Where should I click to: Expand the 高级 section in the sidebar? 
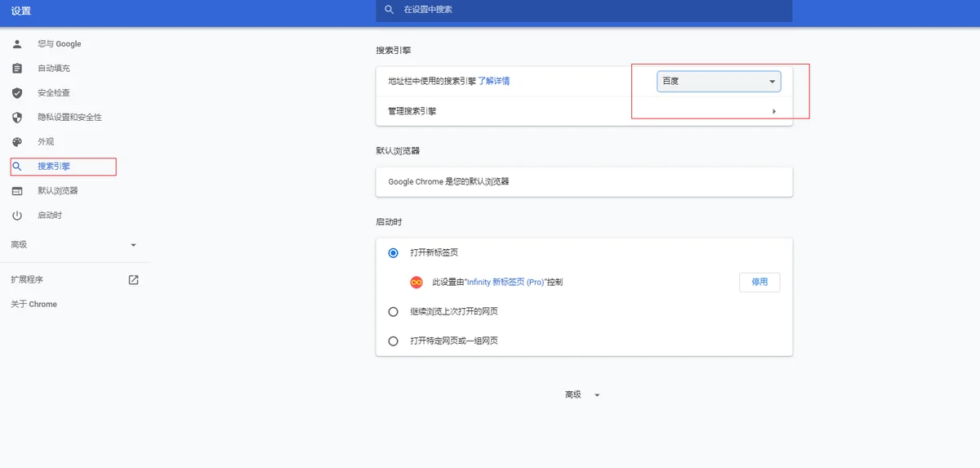coord(134,245)
